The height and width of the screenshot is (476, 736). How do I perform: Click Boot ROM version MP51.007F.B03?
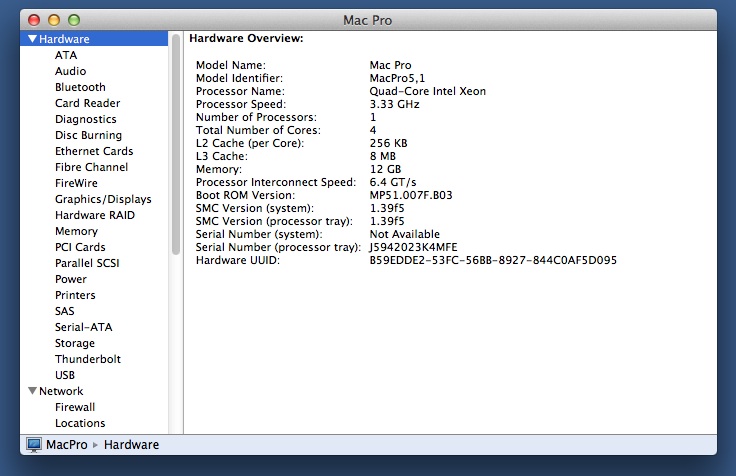pos(411,195)
